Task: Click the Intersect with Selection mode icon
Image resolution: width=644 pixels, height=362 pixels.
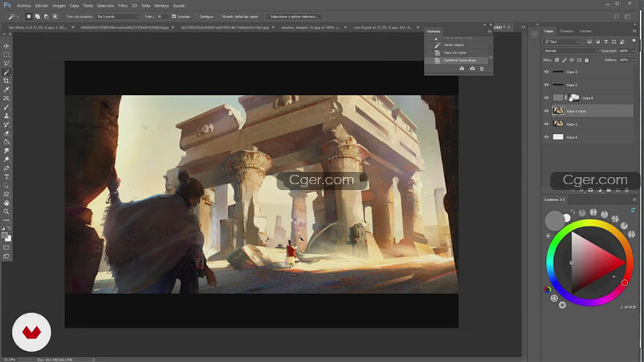Action: point(55,16)
